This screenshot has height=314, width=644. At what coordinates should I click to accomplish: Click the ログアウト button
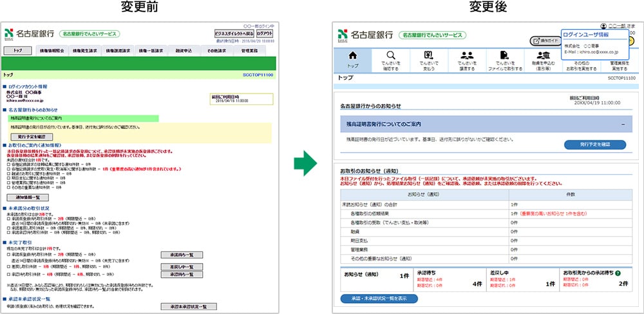tap(265, 34)
